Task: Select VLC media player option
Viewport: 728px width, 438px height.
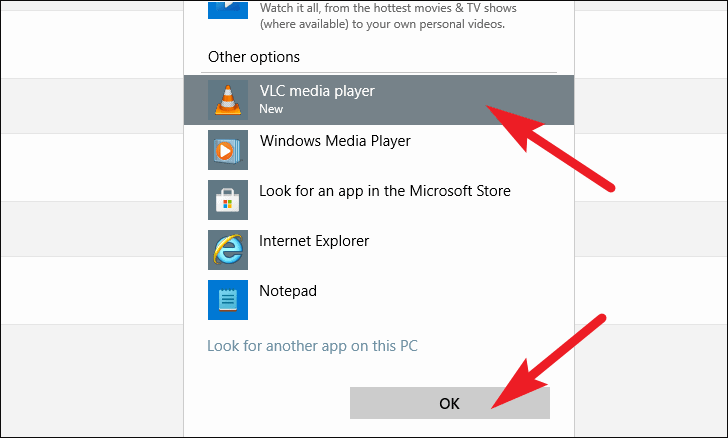Action: tap(379, 100)
